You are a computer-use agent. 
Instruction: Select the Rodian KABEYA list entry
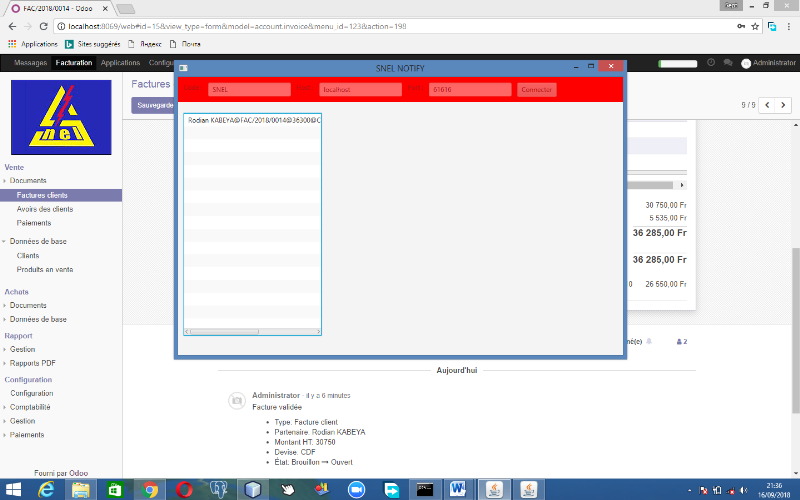(x=253, y=120)
